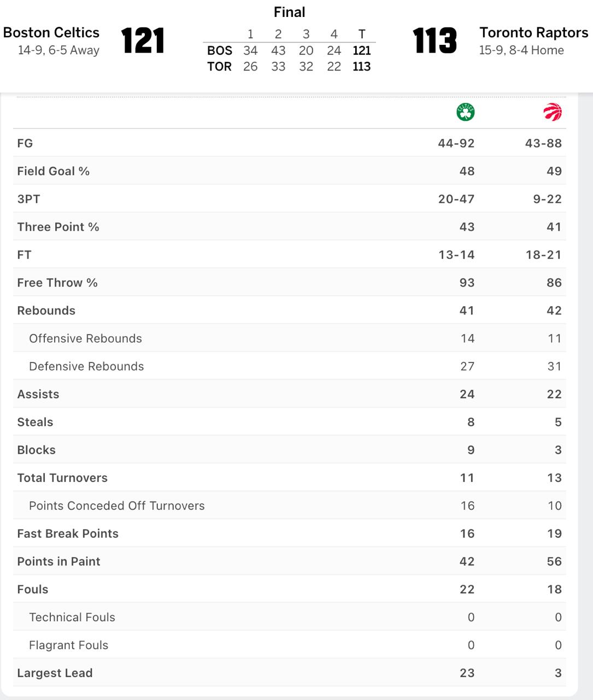Image resolution: width=593 pixels, height=700 pixels.
Task: Click the Final game status text
Action: click(289, 12)
